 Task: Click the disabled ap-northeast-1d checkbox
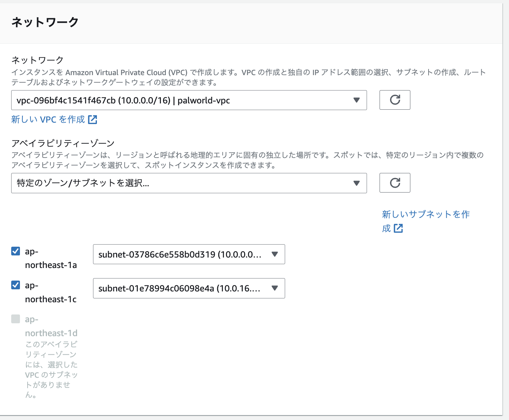pos(16,319)
